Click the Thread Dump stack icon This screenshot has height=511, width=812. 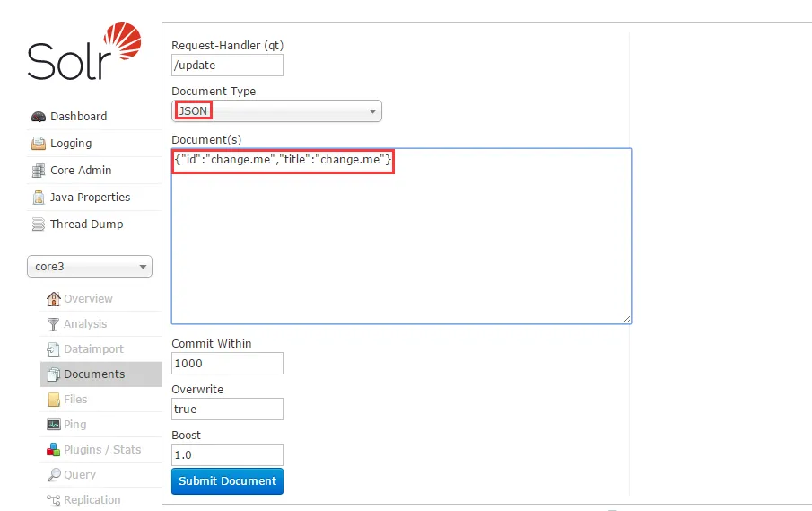(x=39, y=225)
